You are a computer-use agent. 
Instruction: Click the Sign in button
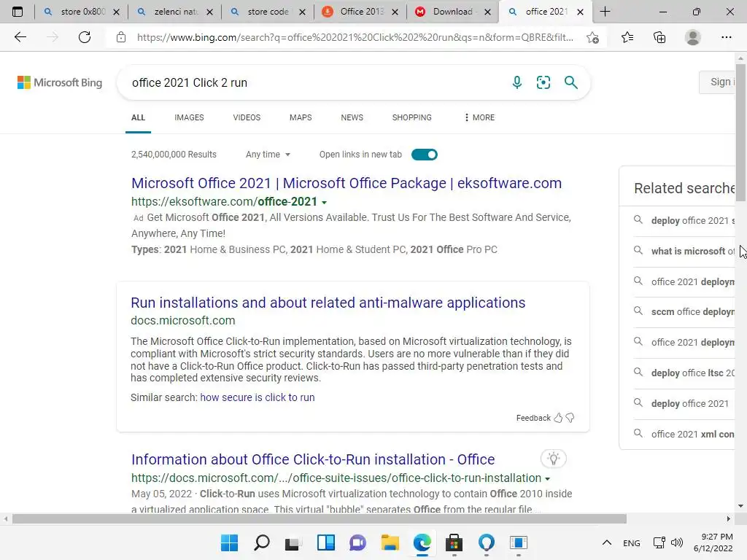click(x=719, y=82)
